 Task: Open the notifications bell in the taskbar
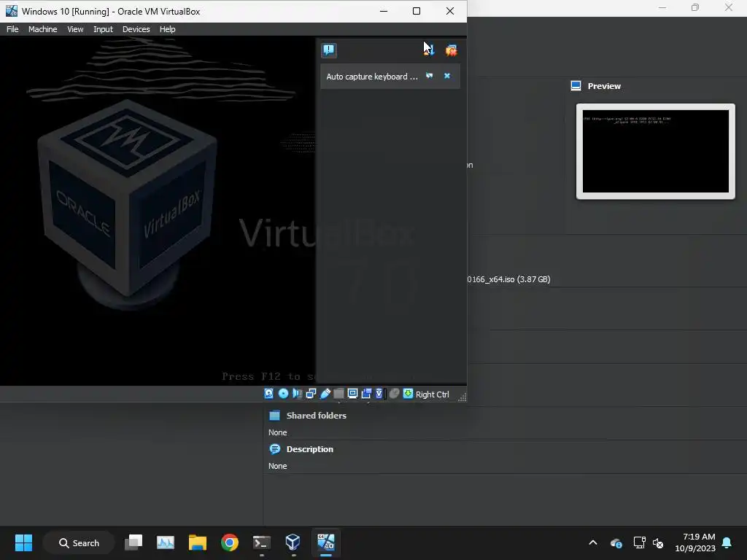pos(727,542)
